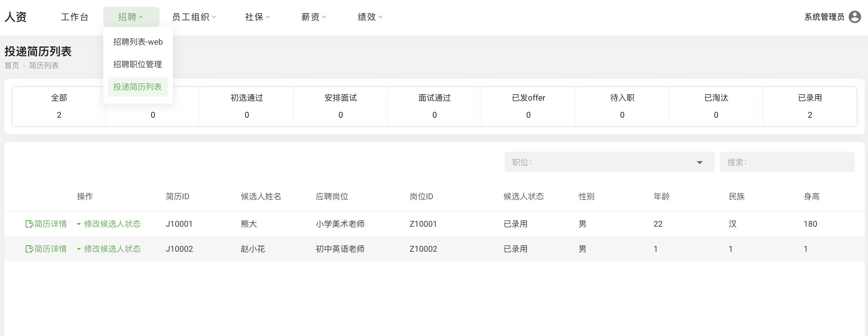The height and width of the screenshot is (336, 868).
Task: Click resume detail icon for J10001
Action: click(x=29, y=224)
